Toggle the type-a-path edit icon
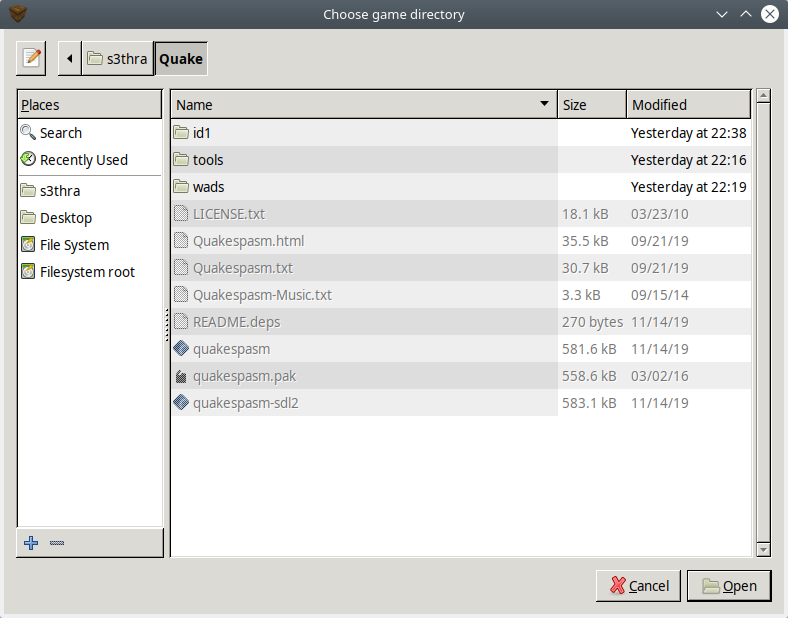This screenshot has height=618, width=788. pyautogui.click(x=32, y=58)
